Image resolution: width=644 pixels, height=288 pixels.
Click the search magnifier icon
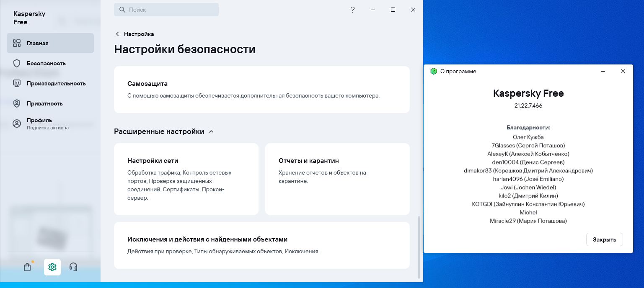click(122, 10)
